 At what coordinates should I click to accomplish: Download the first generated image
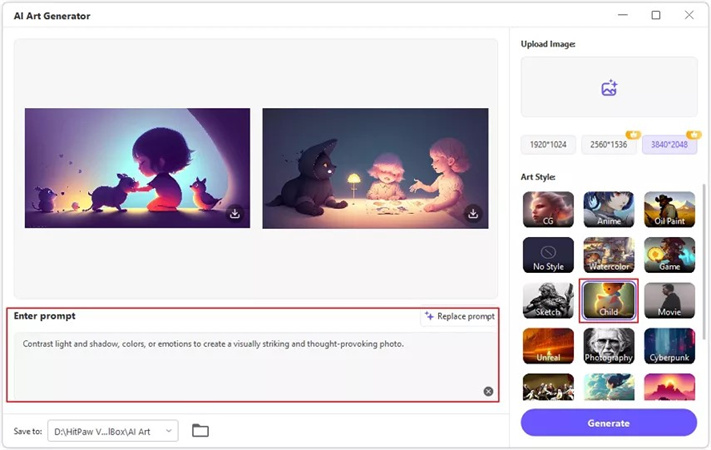coord(234,213)
